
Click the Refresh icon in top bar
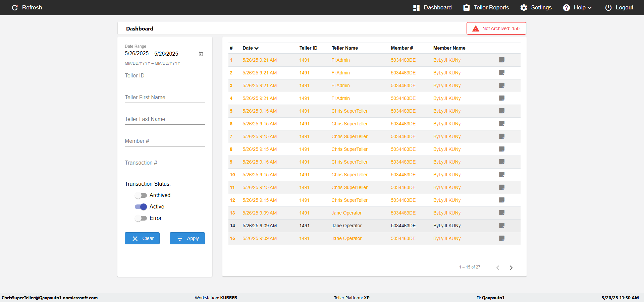[15, 7]
